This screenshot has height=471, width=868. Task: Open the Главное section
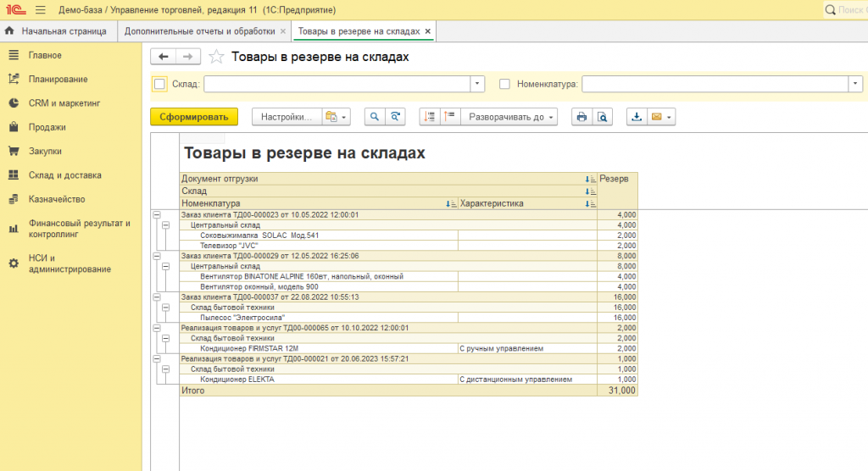point(45,55)
